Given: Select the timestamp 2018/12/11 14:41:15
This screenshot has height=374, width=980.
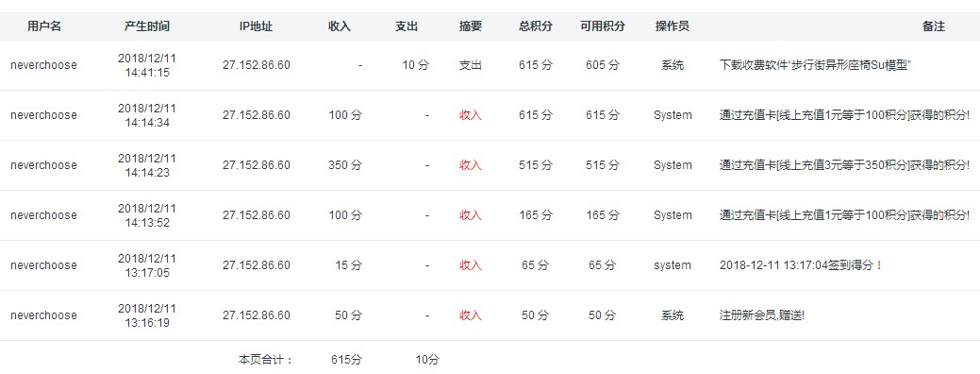Looking at the screenshot, I should 147,65.
